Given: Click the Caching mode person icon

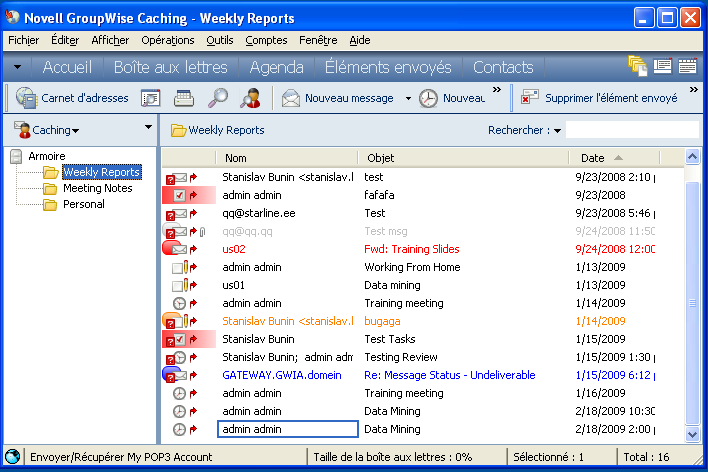Looking at the screenshot, I should (x=22, y=130).
